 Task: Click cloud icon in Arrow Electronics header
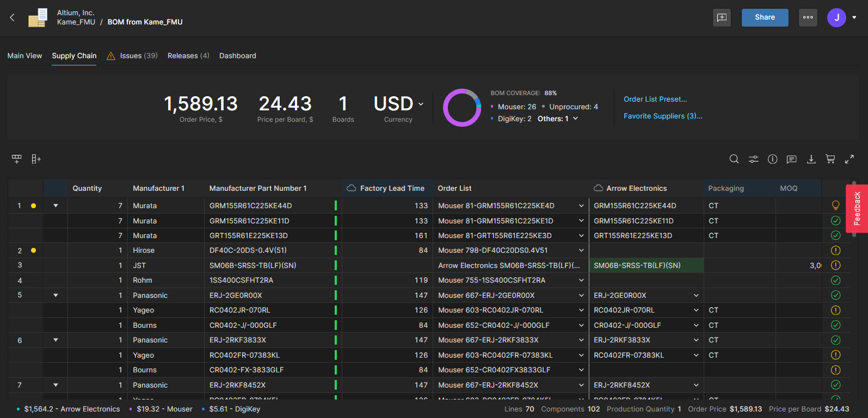pyautogui.click(x=598, y=188)
